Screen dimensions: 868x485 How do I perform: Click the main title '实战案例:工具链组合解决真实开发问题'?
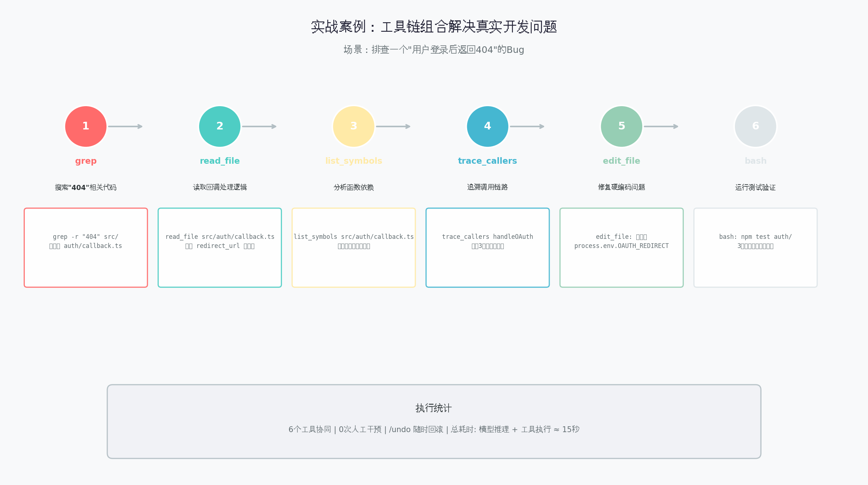[x=434, y=27]
